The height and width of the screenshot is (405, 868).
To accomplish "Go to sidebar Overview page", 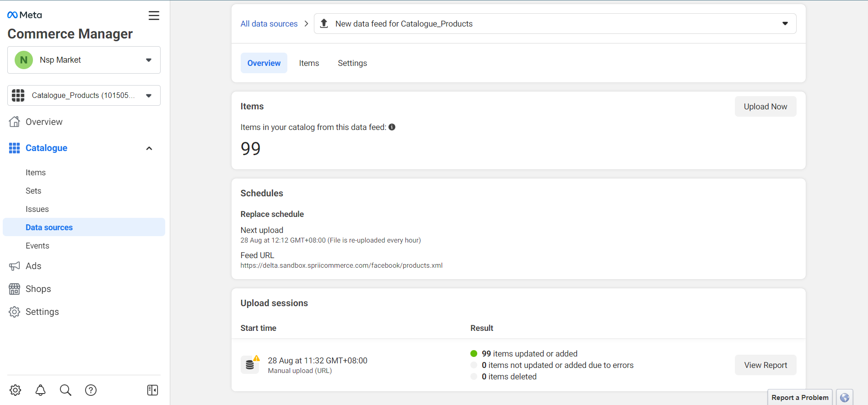I will pyautogui.click(x=44, y=122).
